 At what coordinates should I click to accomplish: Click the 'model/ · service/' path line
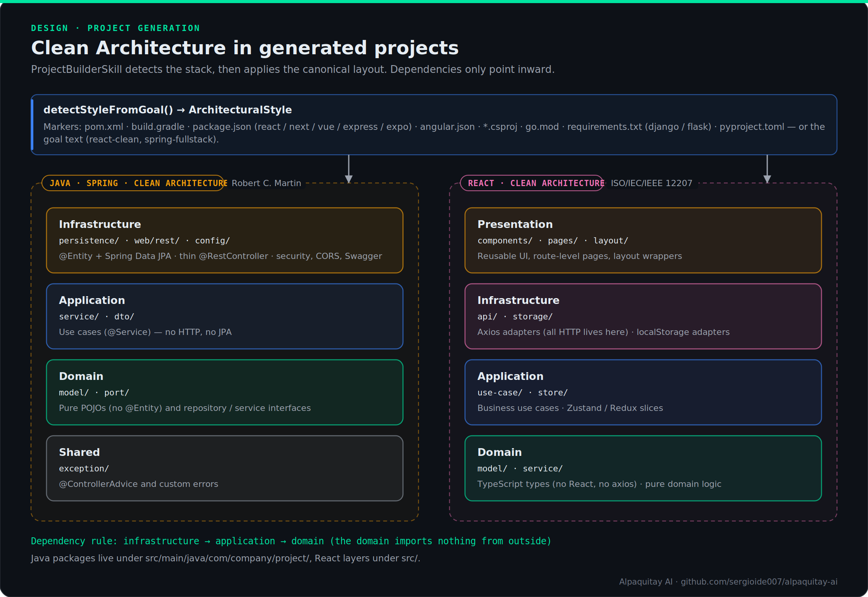pos(520,469)
